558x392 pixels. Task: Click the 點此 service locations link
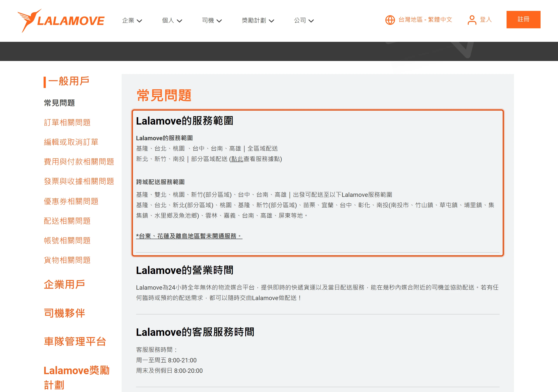pyautogui.click(x=237, y=159)
